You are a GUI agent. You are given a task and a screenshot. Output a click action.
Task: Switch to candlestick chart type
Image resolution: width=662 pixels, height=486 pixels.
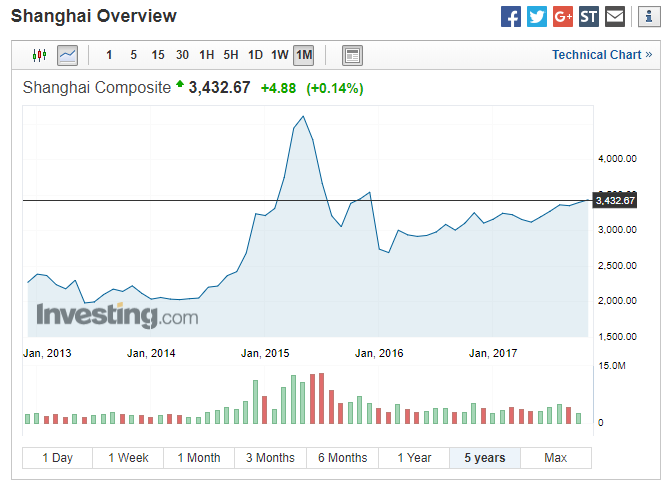click(40, 55)
